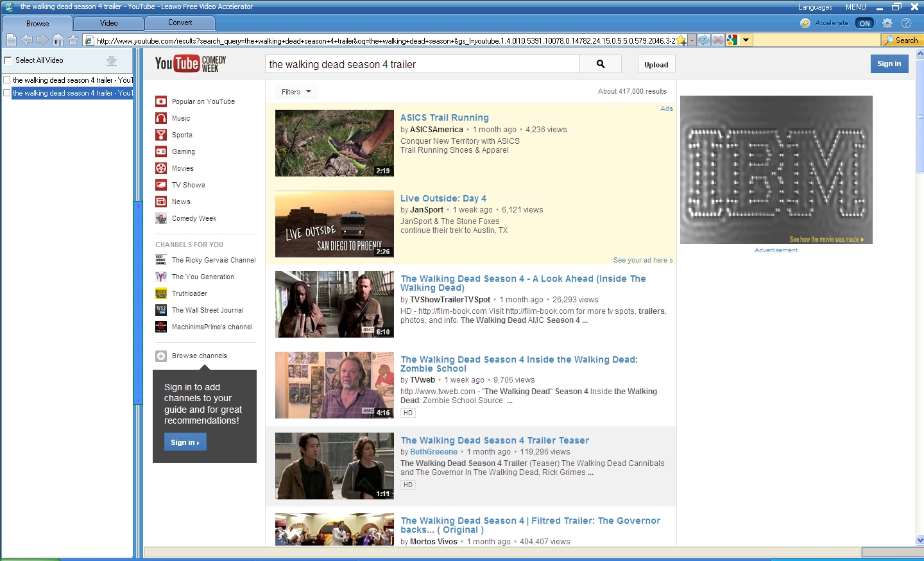
Task: Click the Google search engine icon
Action: point(732,40)
